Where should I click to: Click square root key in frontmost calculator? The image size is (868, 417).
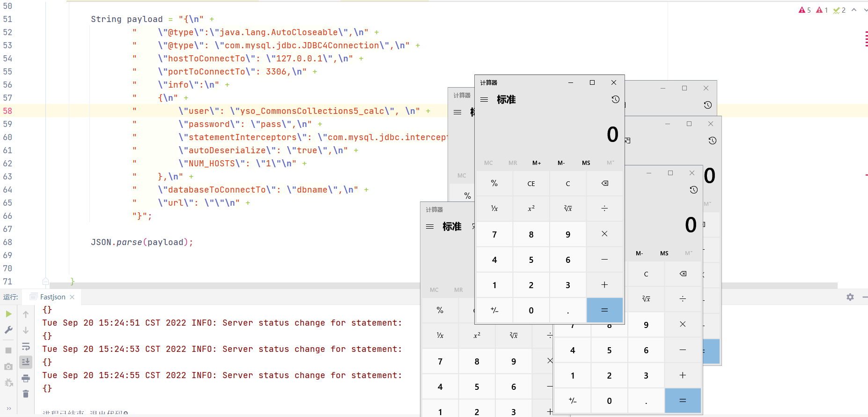pyautogui.click(x=568, y=208)
